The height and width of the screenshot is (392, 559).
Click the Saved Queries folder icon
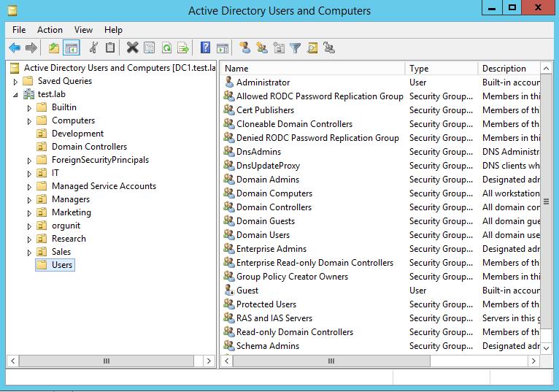pos(28,81)
